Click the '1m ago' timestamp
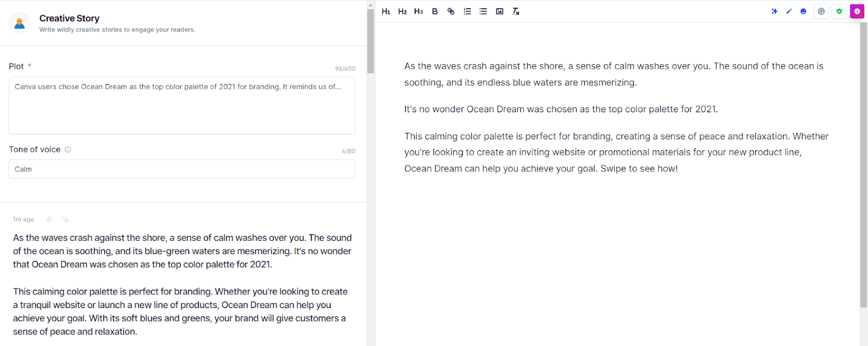 coord(23,220)
